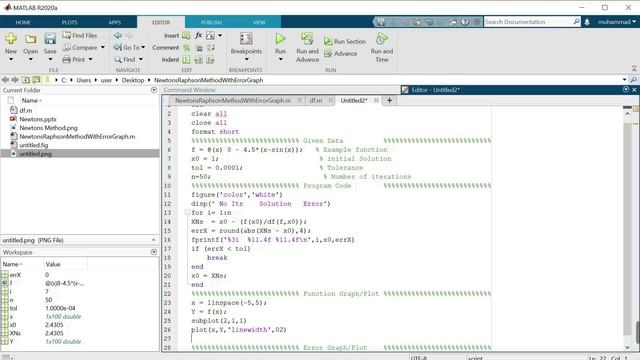Click the Insert fx function icon

[198, 36]
